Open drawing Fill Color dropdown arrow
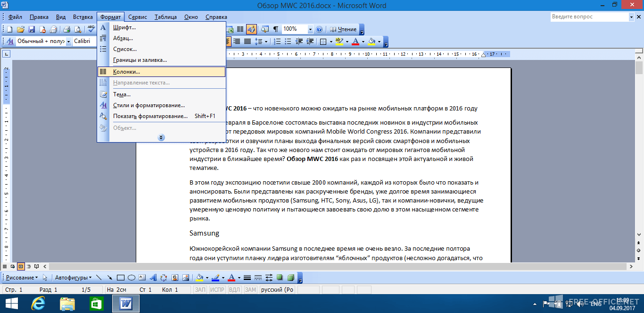 [206, 278]
